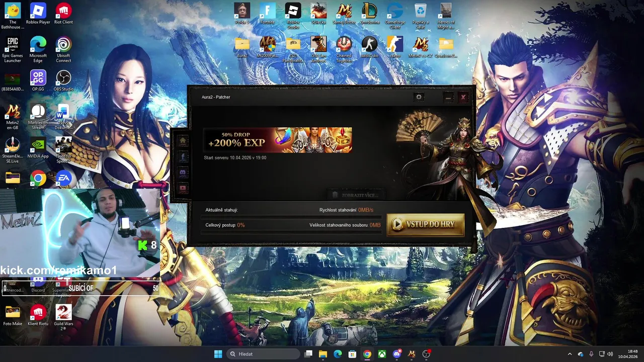Open the taskbar clock and date

tap(628, 354)
